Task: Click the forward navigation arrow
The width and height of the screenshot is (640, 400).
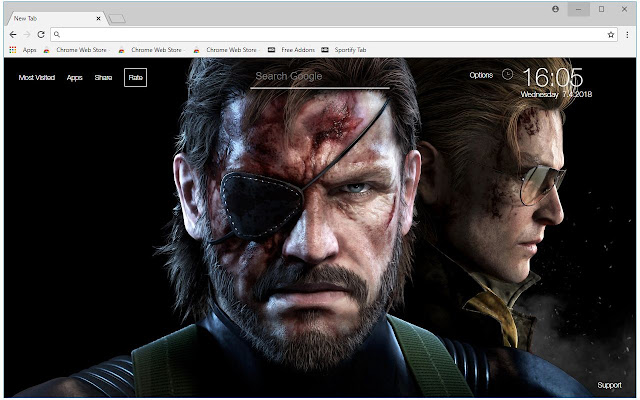Action: (27, 35)
